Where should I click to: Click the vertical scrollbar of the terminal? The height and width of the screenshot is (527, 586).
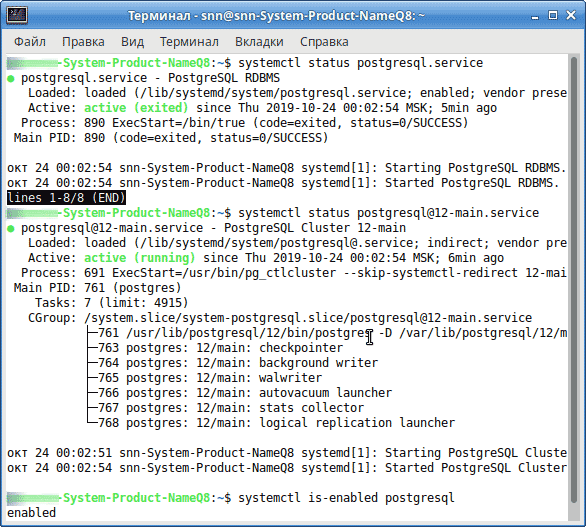pos(574,280)
